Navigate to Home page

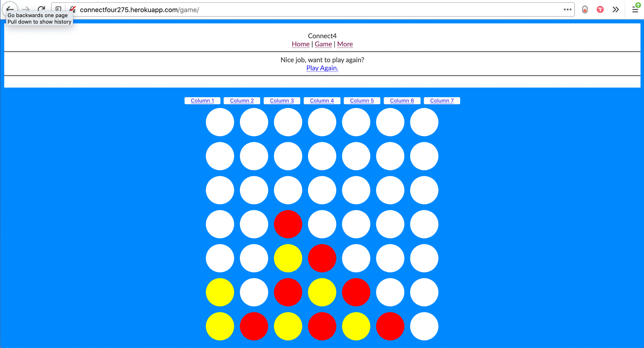coord(300,44)
